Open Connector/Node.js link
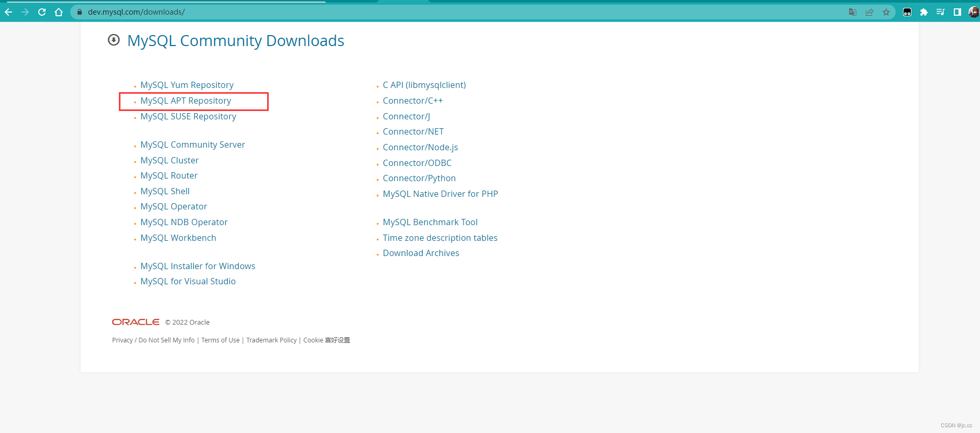 (420, 147)
